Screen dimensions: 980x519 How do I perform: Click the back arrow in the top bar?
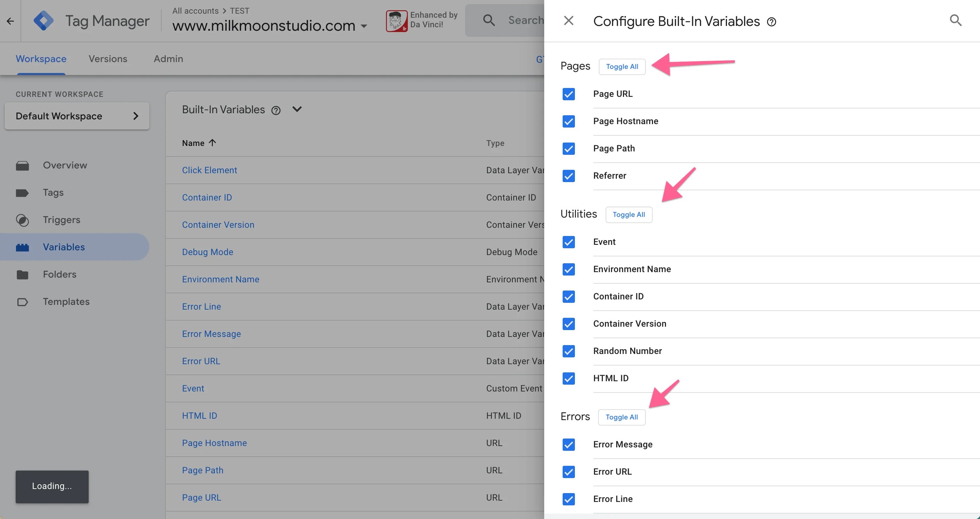coord(10,21)
